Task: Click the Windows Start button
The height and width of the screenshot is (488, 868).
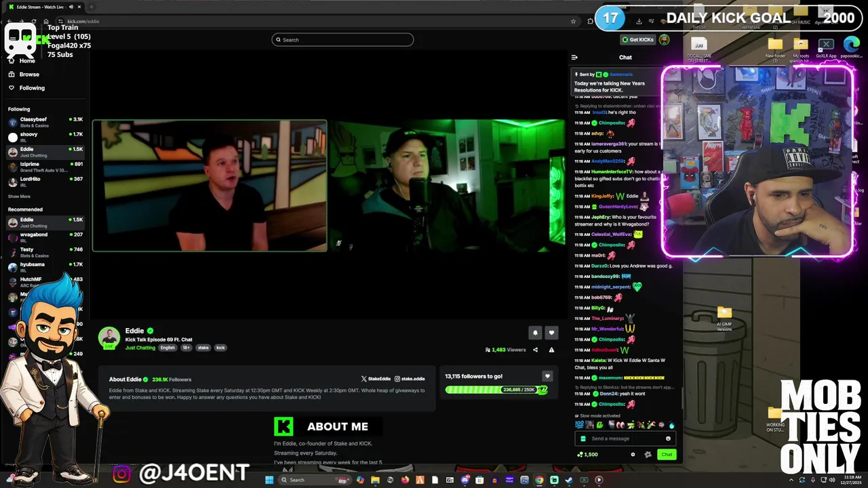Action: 269,480
